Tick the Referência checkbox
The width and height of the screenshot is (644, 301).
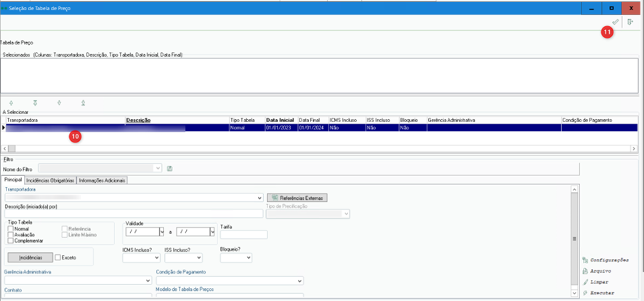(x=65, y=229)
